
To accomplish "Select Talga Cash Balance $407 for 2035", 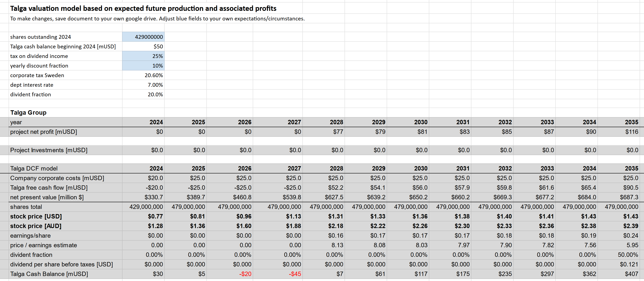I will pyautogui.click(x=619, y=274).
